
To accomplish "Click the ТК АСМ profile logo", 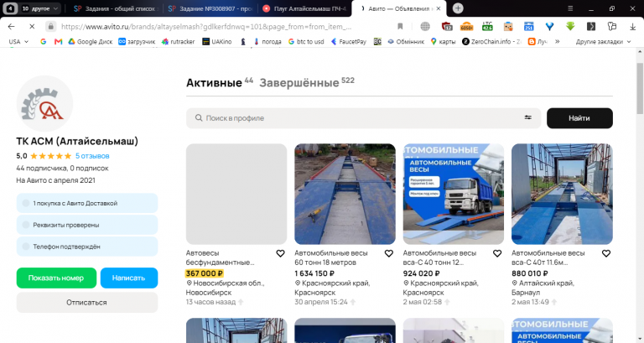I will [44, 103].
